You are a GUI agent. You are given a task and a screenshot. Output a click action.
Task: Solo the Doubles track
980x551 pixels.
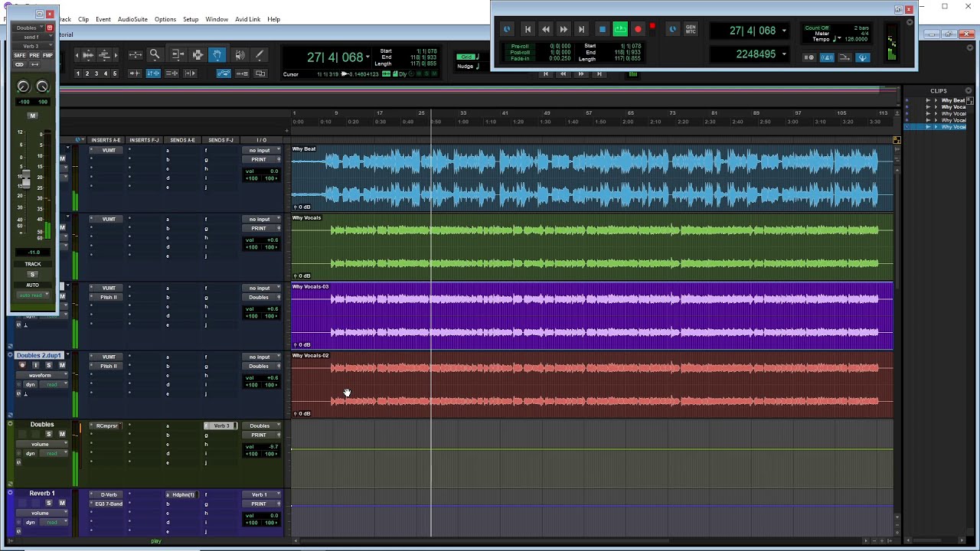click(x=49, y=434)
